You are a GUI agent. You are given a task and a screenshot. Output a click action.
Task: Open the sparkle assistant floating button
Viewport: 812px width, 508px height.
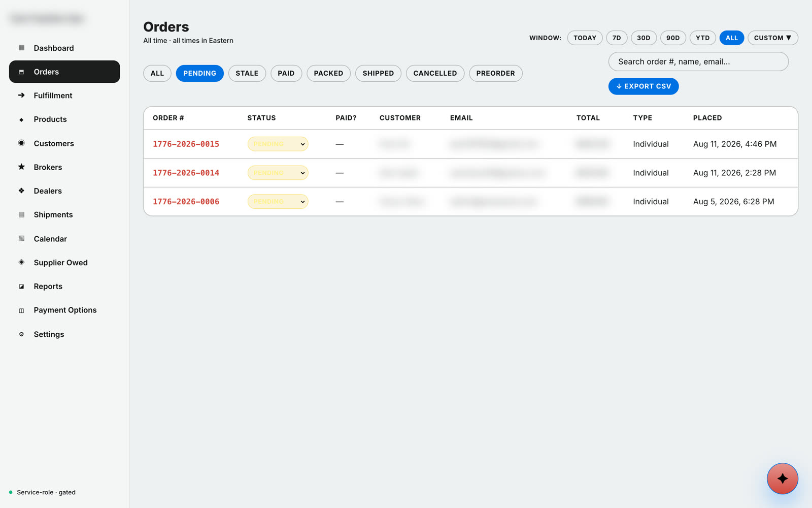coord(782,479)
